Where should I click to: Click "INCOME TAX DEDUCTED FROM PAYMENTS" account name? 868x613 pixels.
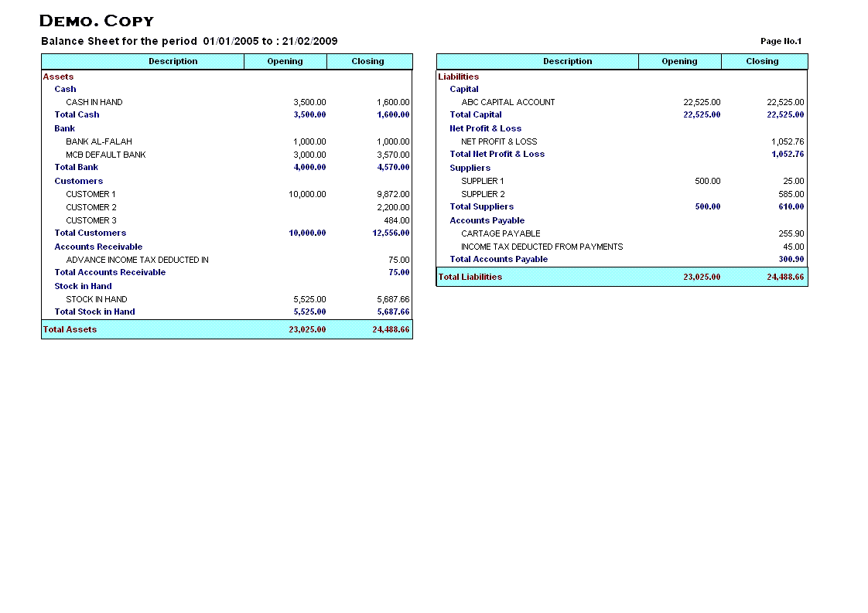click(542, 247)
